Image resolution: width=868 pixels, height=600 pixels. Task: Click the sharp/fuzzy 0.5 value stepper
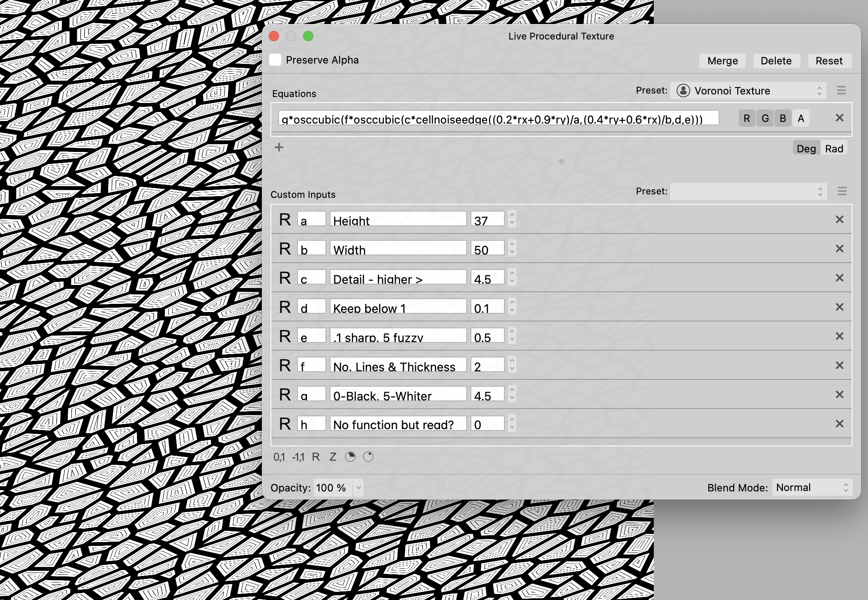pos(512,335)
